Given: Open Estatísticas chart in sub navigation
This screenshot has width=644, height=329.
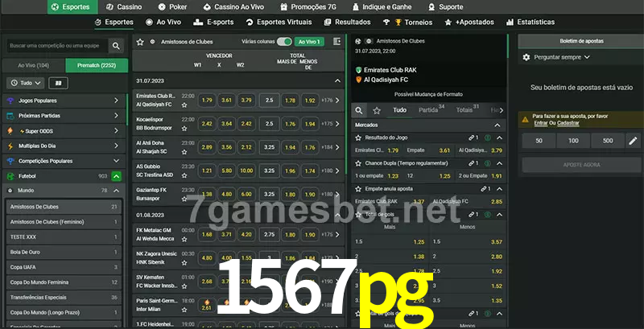Looking at the screenshot, I should pyautogui.click(x=530, y=23).
